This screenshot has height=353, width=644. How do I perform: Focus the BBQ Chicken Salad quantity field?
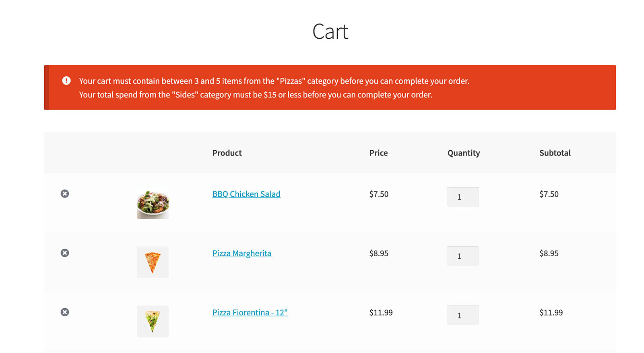click(463, 197)
